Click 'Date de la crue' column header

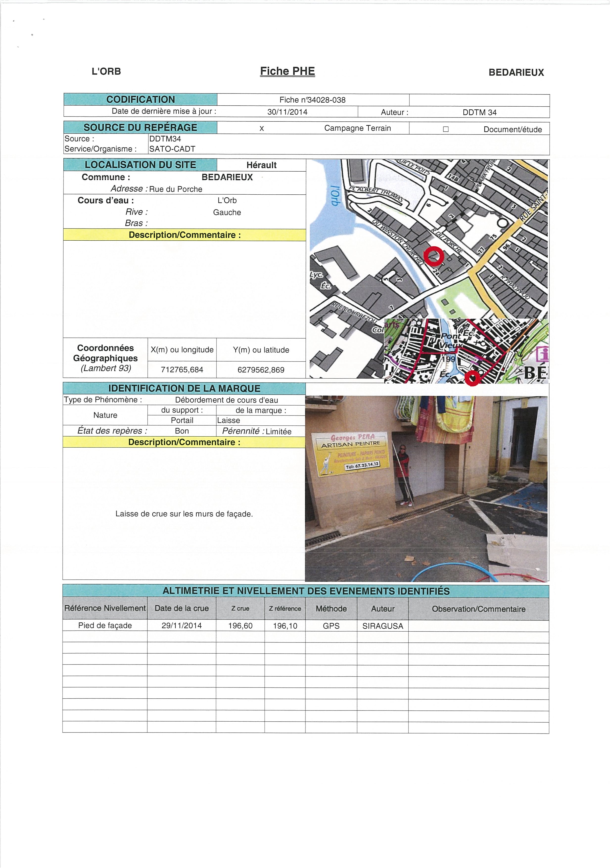point(182,608)
